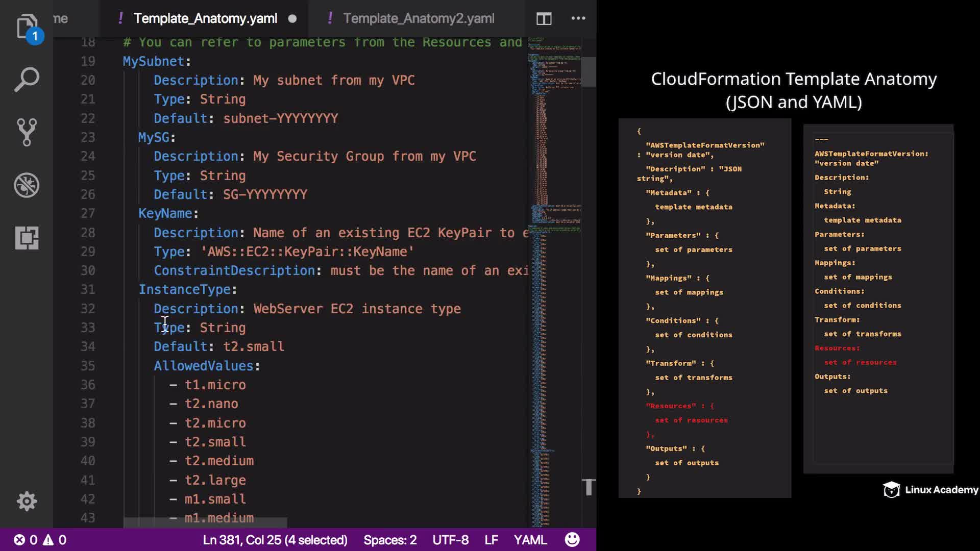This screenshot has height=551, width=980.
Task: Switch to the Template_Anatomy2.yaml tab
Action: click(x=418, y=19)
